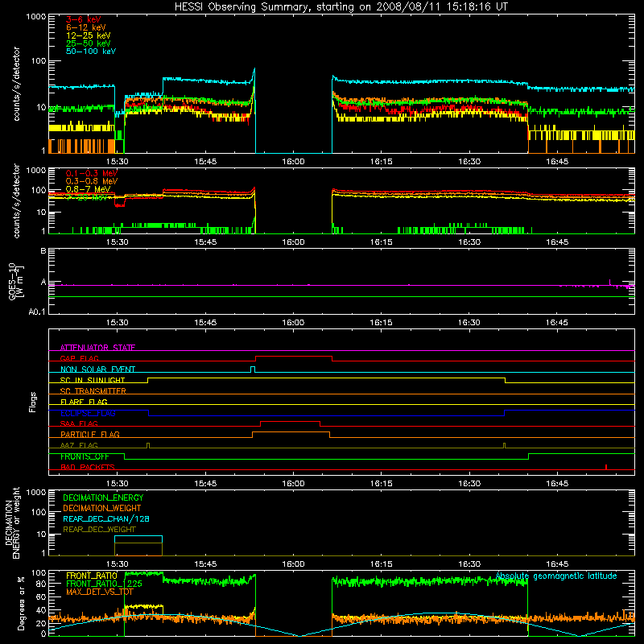This screenshot has height=644, width=644.
Task: Select the ATTENUATOR_STATE flag label
Action: coord(97,348)
